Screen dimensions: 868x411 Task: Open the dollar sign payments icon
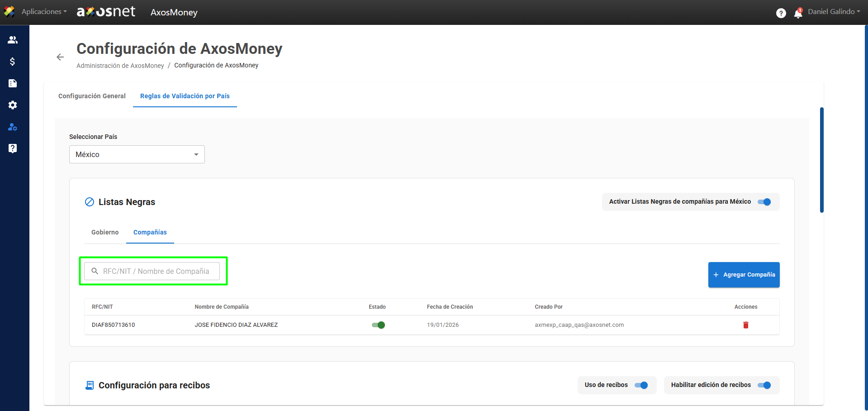(13, 62)
